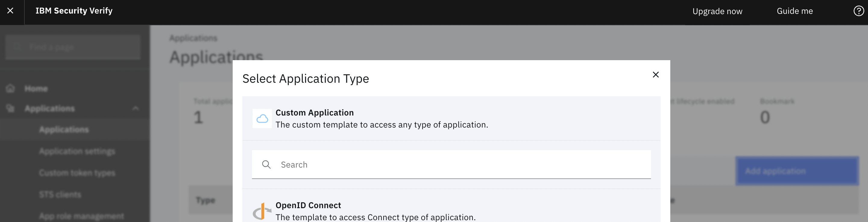The image size is (868, 222).
Task: Click the Find a page search box
Action: (73, 47)
